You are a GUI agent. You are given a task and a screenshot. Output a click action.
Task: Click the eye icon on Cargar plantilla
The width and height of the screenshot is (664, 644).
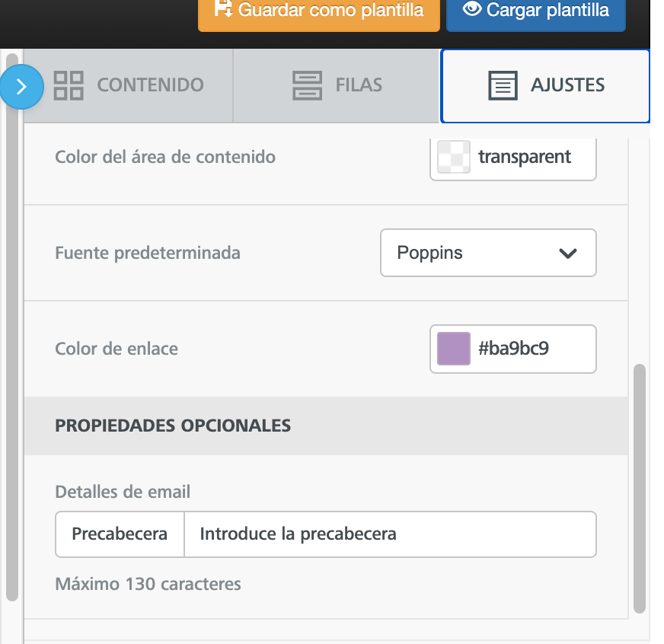[x=473, y=8]
